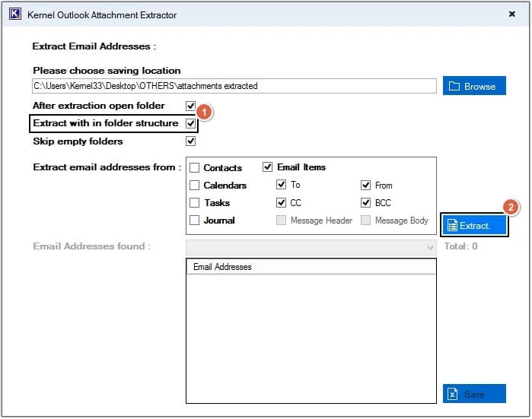Uncheck After extraction open folder
Image resolution: width=532 pixels, height=419 pixels.
coord(191,106)
